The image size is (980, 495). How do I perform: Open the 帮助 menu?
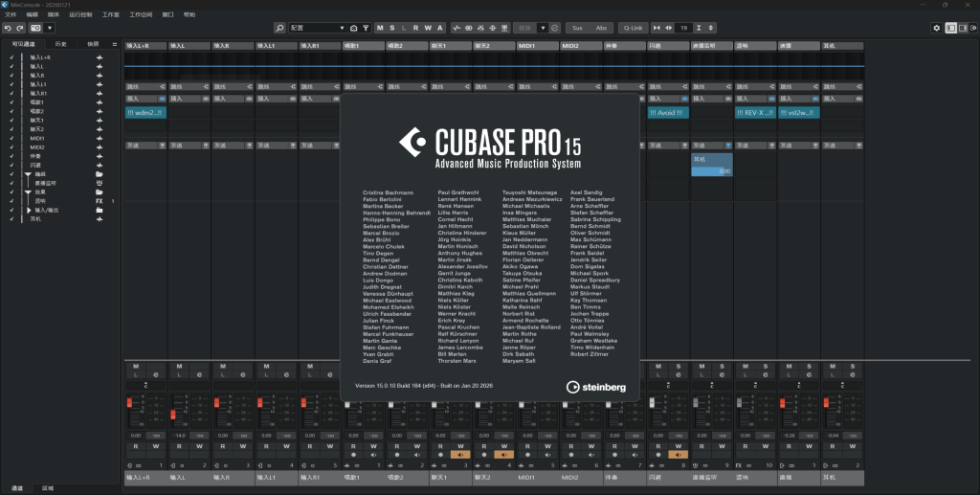189,14
